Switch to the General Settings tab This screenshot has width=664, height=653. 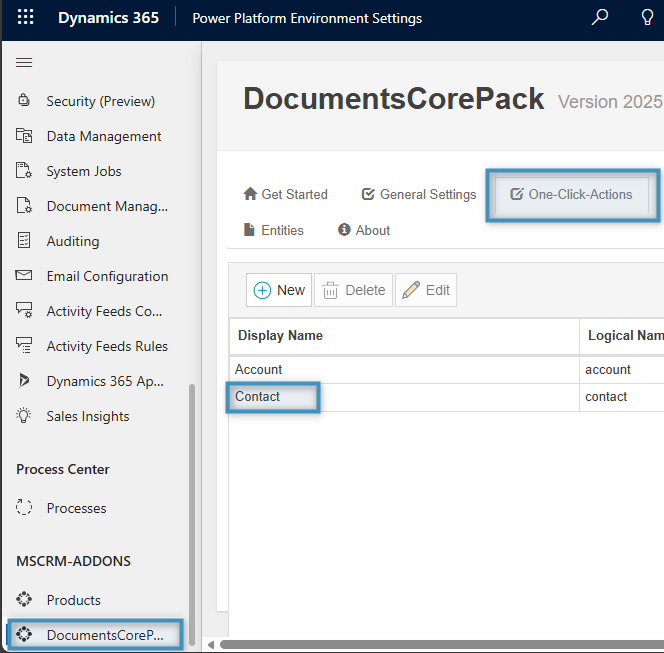pos(418,195)
